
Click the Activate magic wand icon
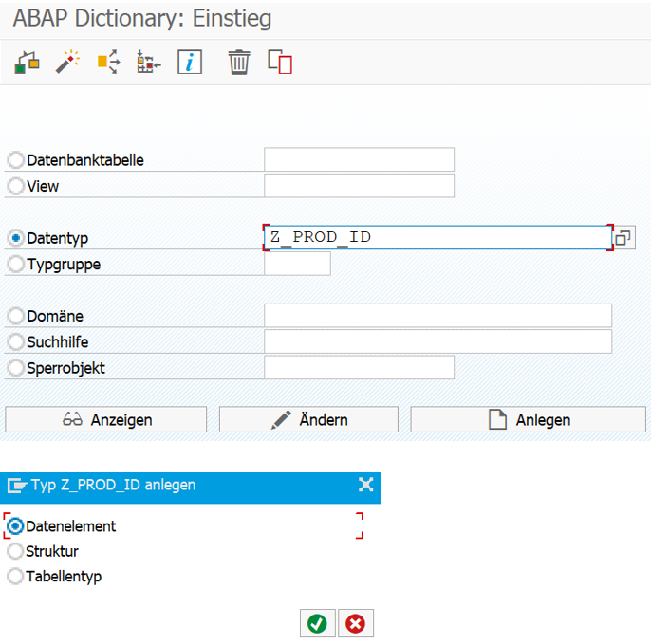point(67,63)
